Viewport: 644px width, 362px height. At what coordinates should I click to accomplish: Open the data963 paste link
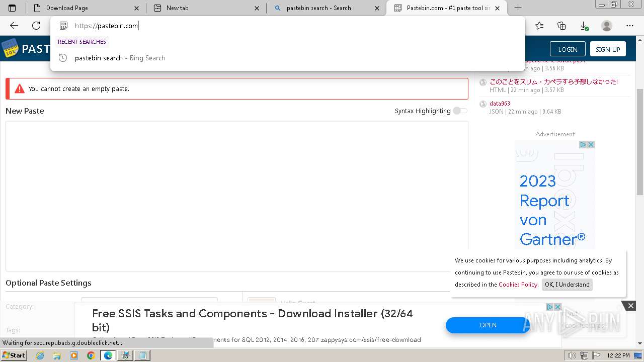click(x=500, y=104)
